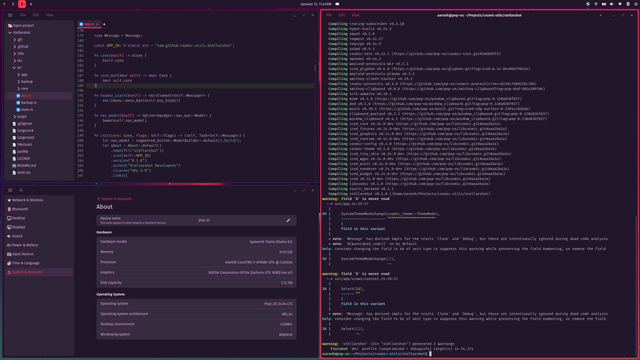Open Input Devices settings
The width and height of the screenshot is (640, 360).
39,254
